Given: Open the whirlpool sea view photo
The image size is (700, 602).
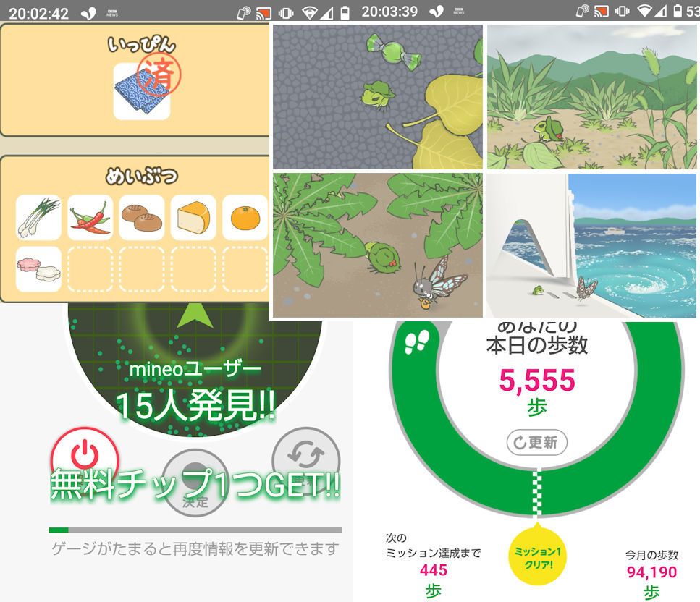Looking at the screenshot, I should click(591, 245).
